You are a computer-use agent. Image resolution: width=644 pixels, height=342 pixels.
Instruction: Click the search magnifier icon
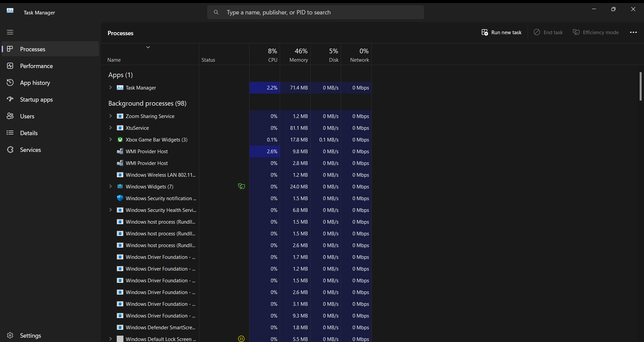click(x=216, y=12)
